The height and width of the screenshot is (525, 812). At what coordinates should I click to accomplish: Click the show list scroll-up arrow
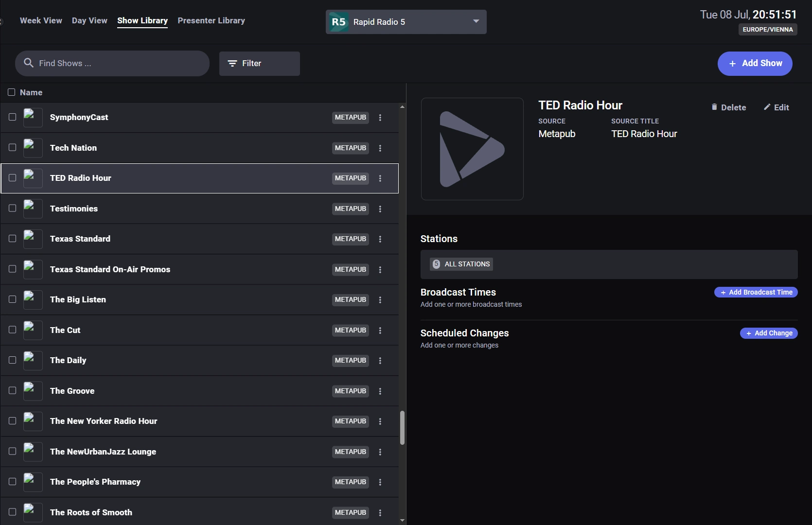(402, 106)
